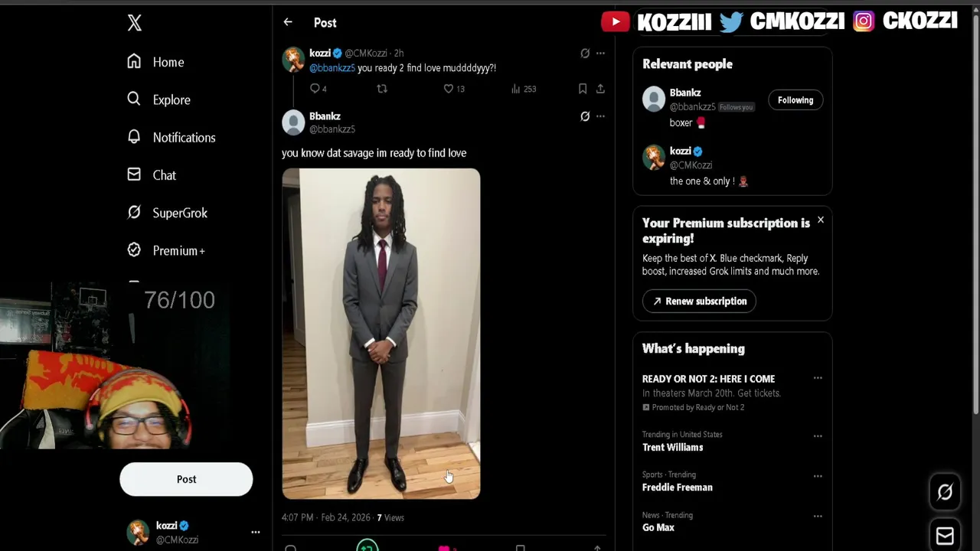Open more options on Bbankz post

[600, 116]
